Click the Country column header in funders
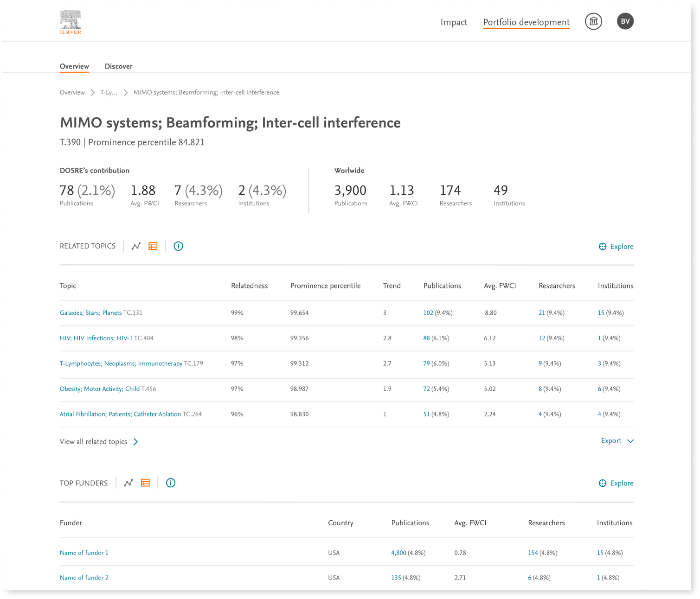This screenshot has width=700, height=599. pyautogui.click(x=340, y=523)
